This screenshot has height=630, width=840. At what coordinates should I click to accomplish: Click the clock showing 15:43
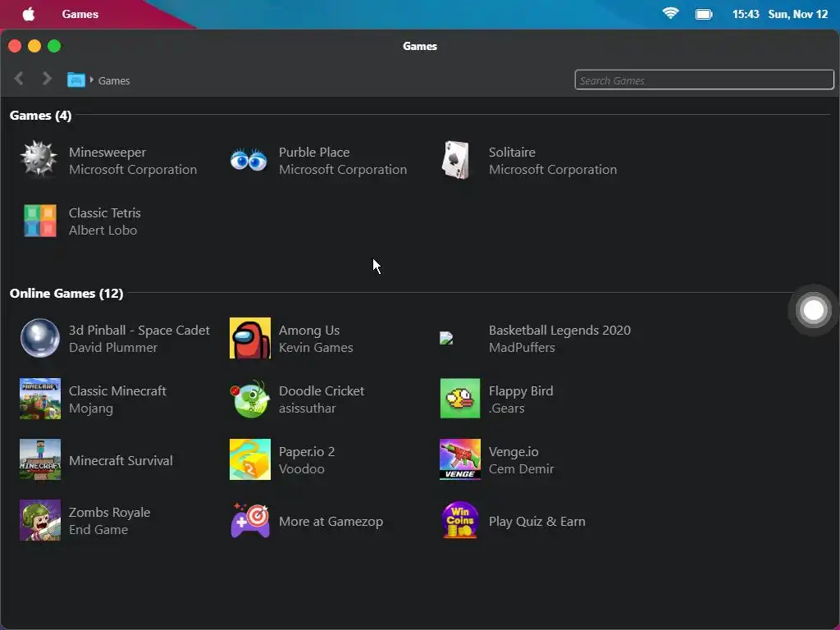point(746,14)
